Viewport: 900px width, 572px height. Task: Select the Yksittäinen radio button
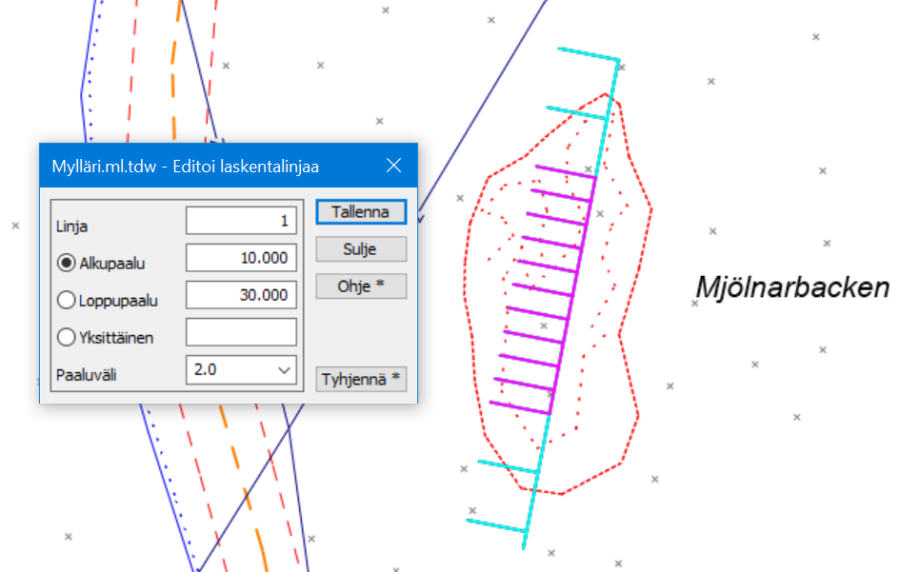click(x=68, y=337)
